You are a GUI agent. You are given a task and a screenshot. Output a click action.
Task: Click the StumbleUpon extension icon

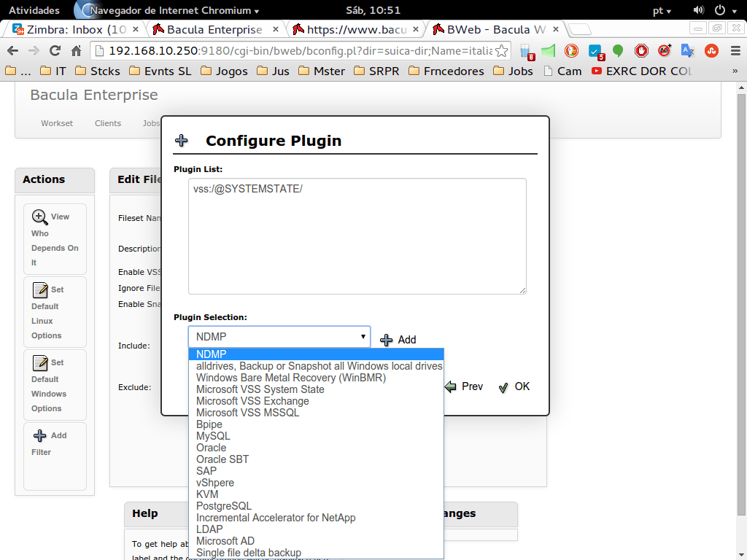[x=712, y=50]
